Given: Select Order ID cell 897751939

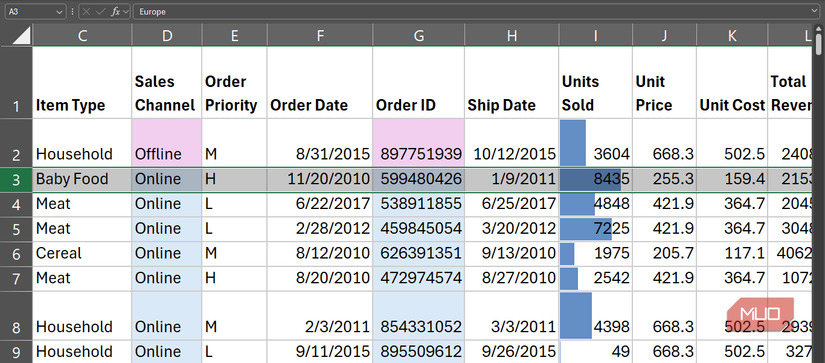Looking at the screenshot, I should [419, 143].
